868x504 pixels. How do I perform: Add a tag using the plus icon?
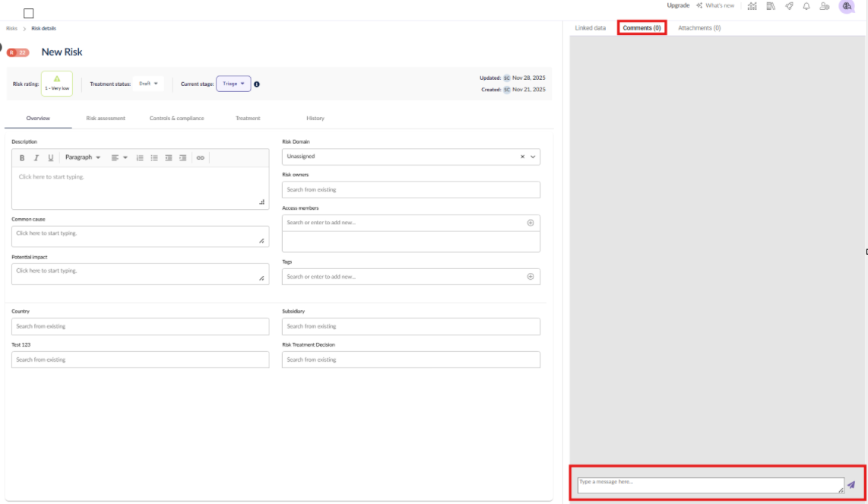(531, 277)
